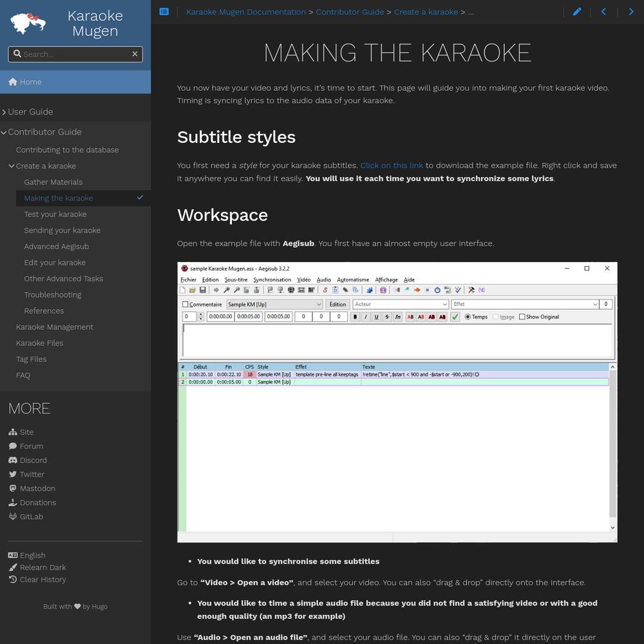Click Kanji timer clock icon in Aegisub

pos(437,290)
